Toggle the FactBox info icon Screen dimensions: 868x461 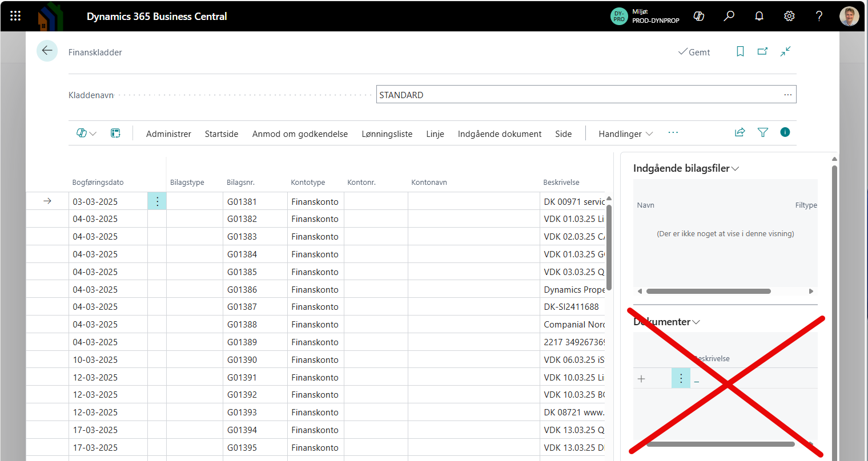(785, 132)
